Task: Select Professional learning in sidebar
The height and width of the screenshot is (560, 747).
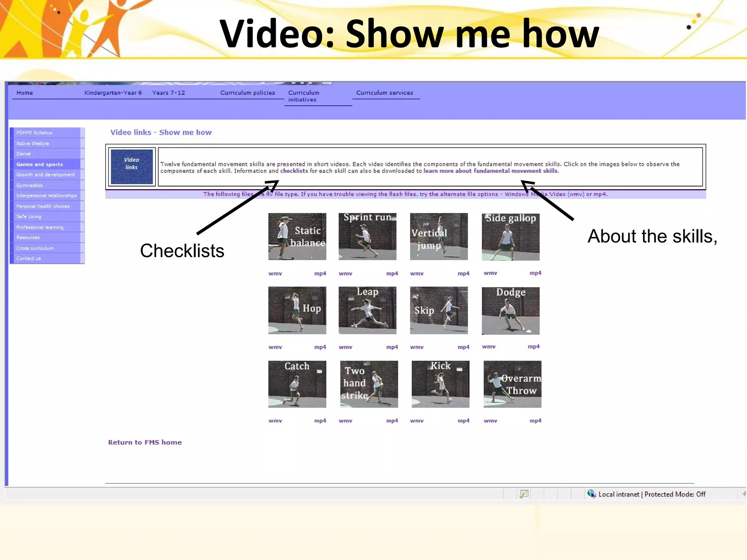Action: (47, 227)
